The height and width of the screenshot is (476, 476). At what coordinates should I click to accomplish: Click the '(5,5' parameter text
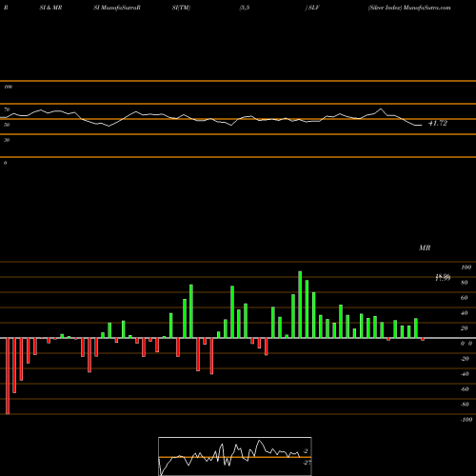(x=245, y=8)
